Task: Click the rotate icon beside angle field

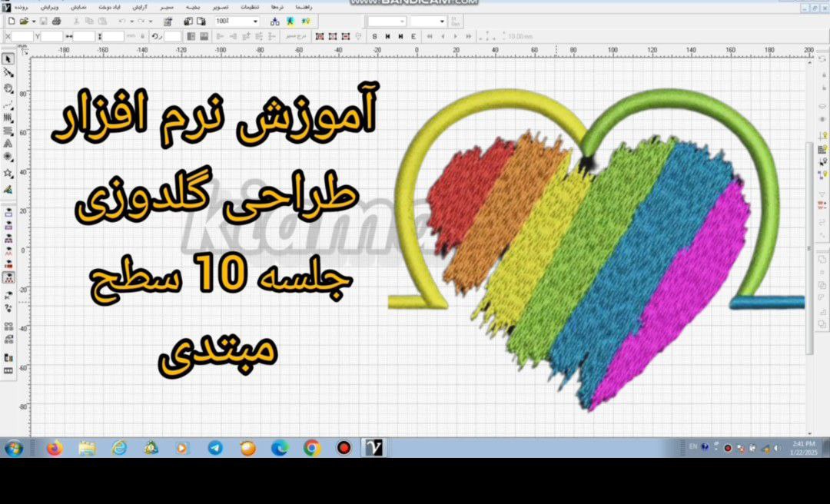Action: coord(155,36)
